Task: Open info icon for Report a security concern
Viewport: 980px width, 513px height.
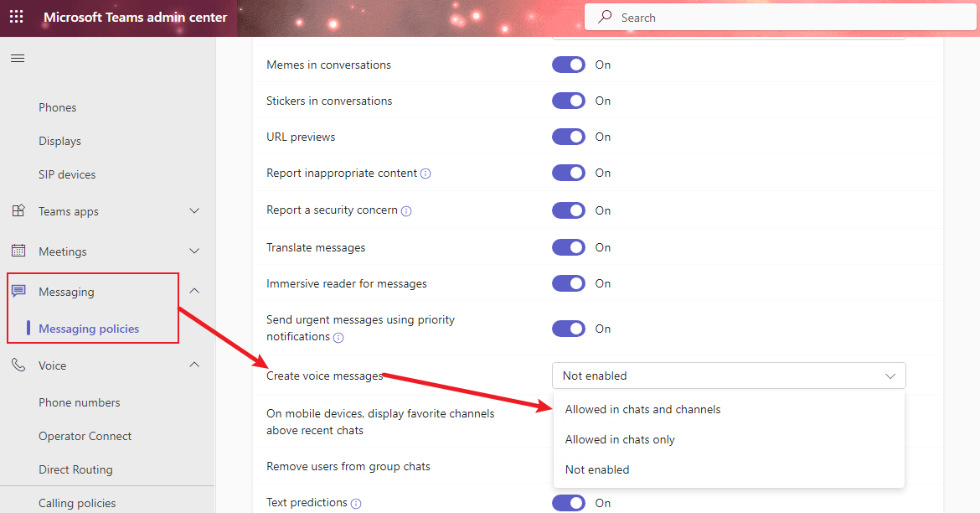Action: [406, 211]
